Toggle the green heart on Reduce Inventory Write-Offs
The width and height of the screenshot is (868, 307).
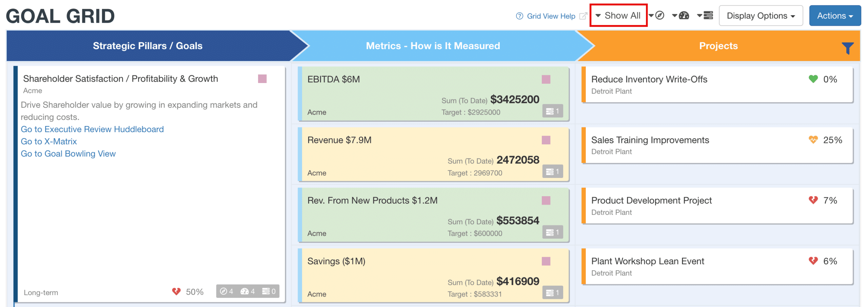coord(813,79)
